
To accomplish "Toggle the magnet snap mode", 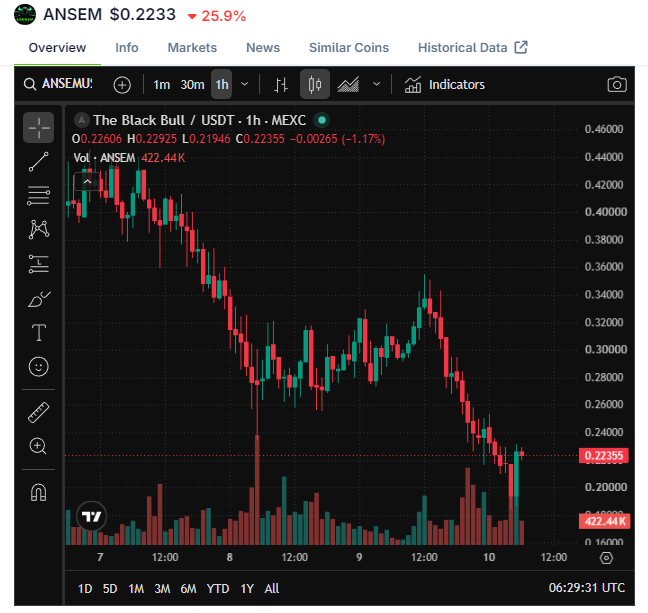I will [38, 492].
